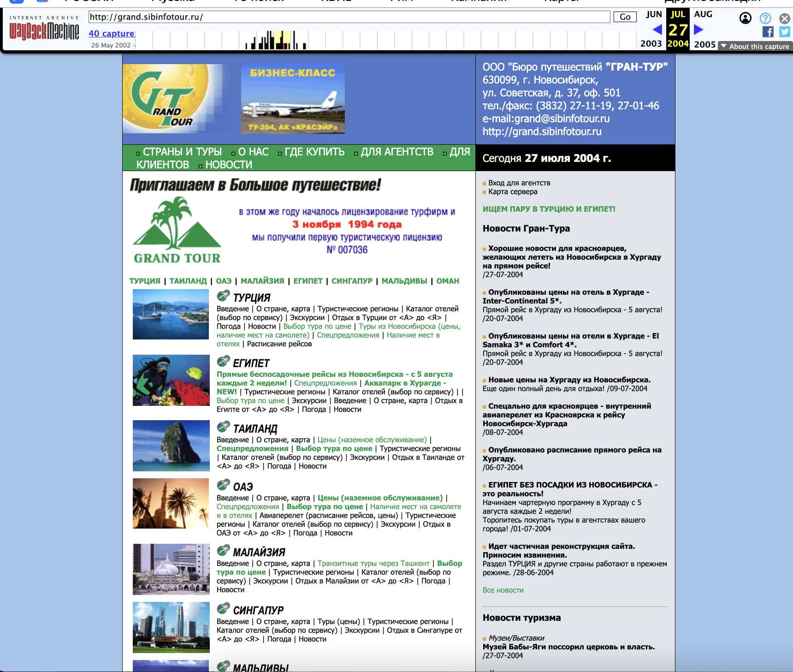
Task: Click the Wayback Machine logo
Action: [x=44, y=29]
